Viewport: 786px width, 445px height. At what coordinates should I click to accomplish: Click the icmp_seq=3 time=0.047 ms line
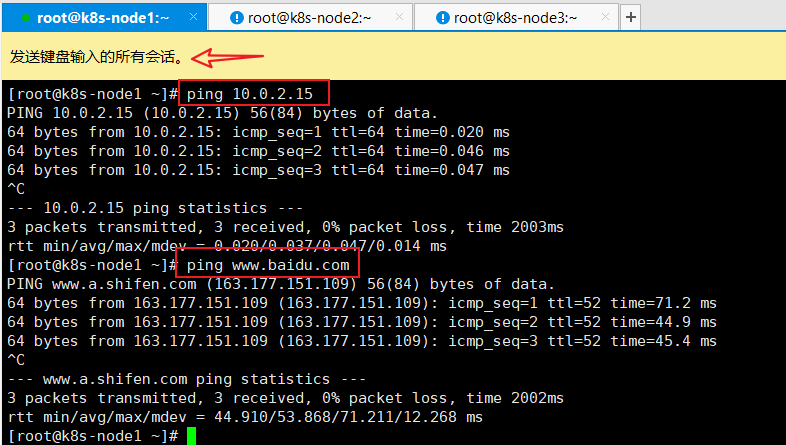coord(258,170)
